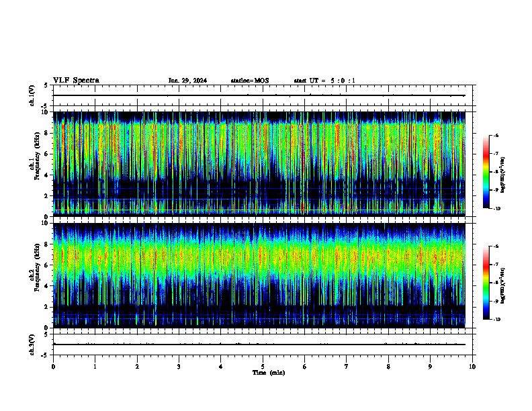The image size is (532, 411).
Task: Click the time axis tick label "9"
Action: [x=430, y=367]
